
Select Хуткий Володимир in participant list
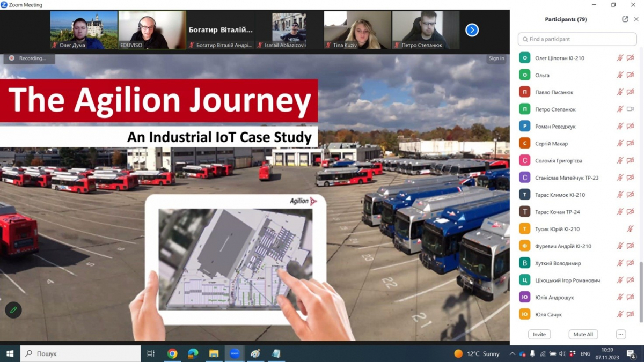[558, 263]
